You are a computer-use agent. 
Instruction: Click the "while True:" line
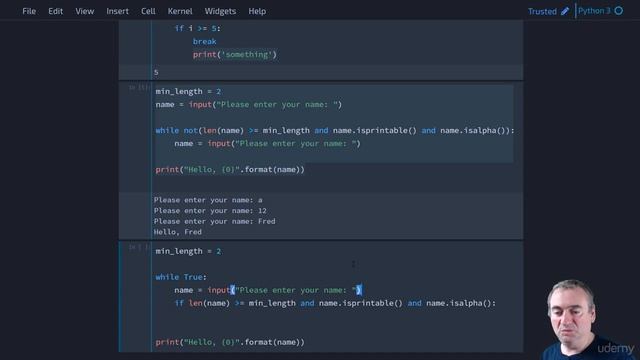pyautogui.click(x=181, y=277)
